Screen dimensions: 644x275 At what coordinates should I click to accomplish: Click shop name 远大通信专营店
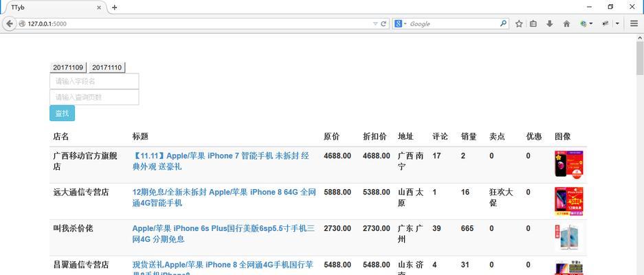coord(81,192)
